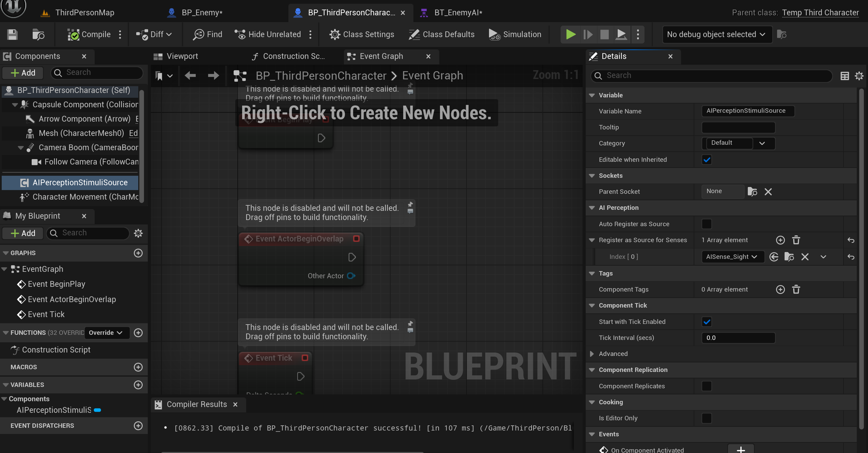
Task: Open play options menu dots
Action: [638, 34]
